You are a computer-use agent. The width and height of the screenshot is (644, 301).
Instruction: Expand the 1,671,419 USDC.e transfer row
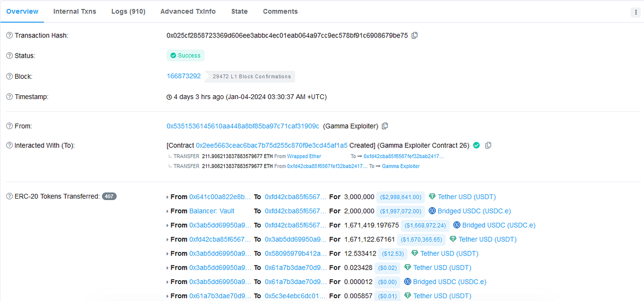pos(167,225)
